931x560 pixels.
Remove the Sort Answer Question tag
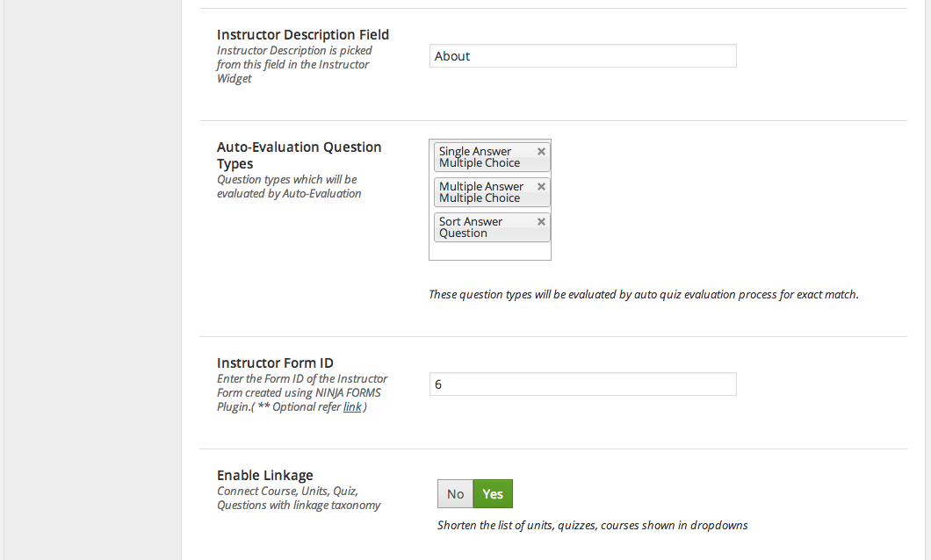coord(541,221)
